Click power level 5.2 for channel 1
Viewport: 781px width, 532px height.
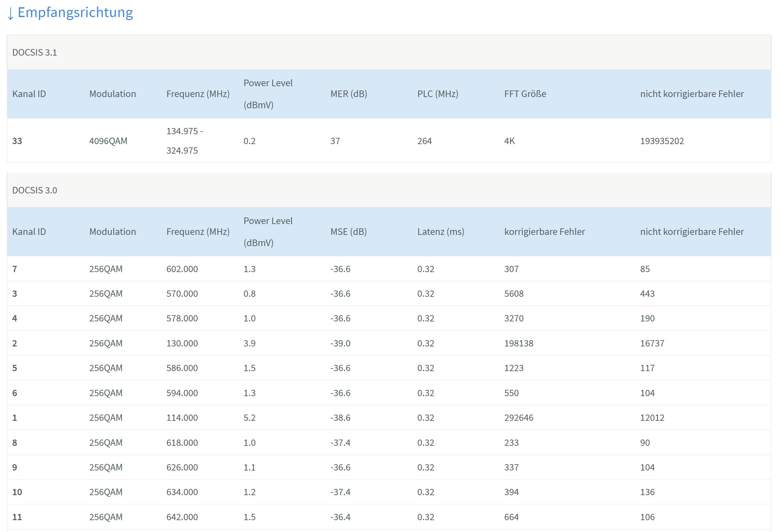249,418
